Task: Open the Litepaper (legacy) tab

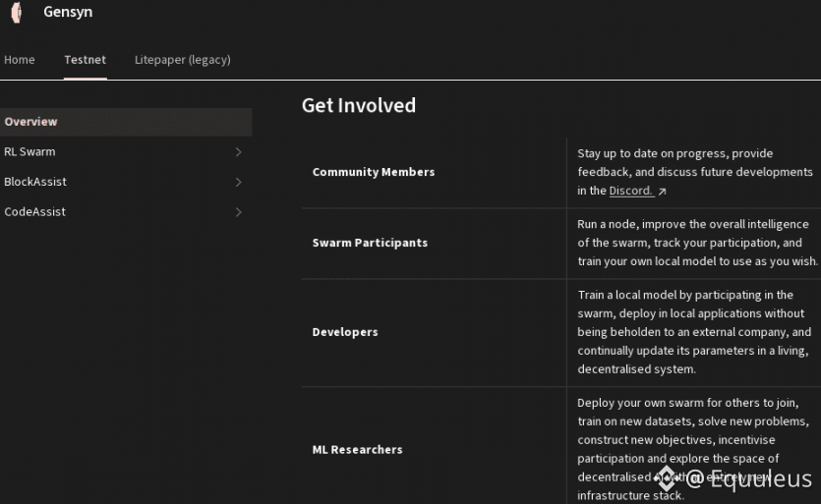Action: 182,60
